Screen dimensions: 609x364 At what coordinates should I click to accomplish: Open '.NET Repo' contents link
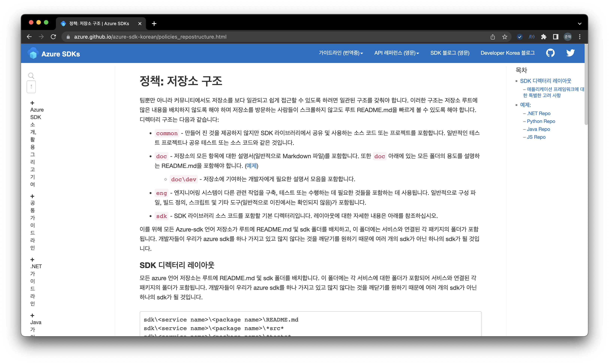pos(538,114)
